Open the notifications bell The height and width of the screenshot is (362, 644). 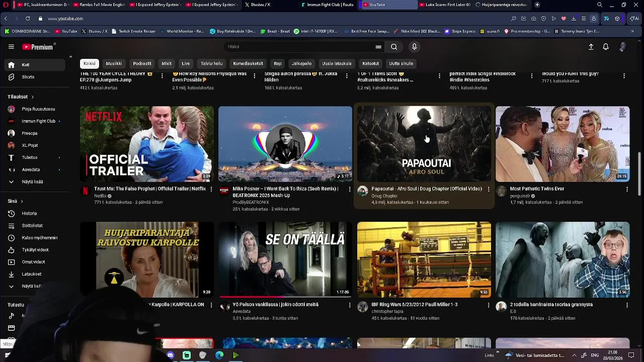coord(606,47)
